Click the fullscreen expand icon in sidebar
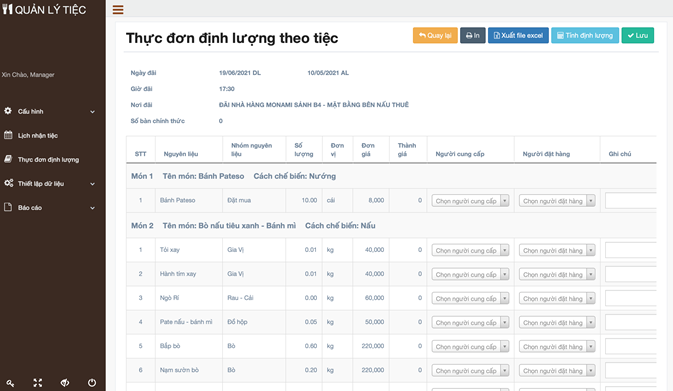Image resolution: width=673 pixels, height=391 pixels. point(38,383)
